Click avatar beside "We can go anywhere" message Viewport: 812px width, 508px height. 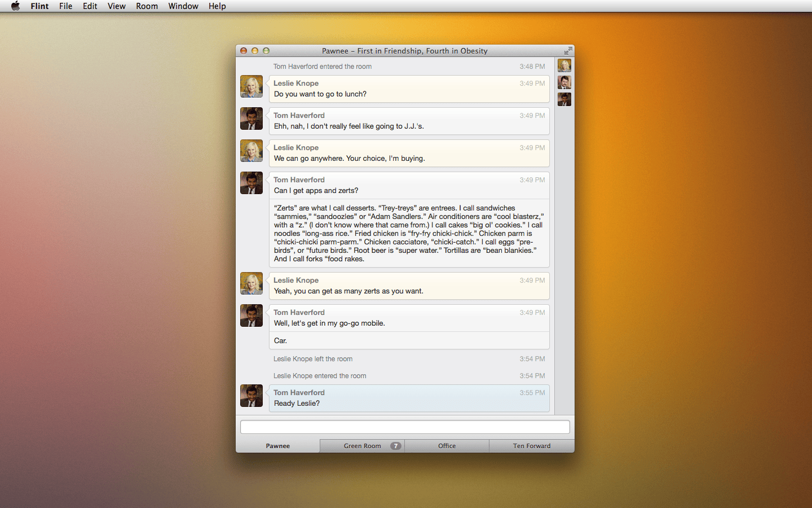pos(251,151)
